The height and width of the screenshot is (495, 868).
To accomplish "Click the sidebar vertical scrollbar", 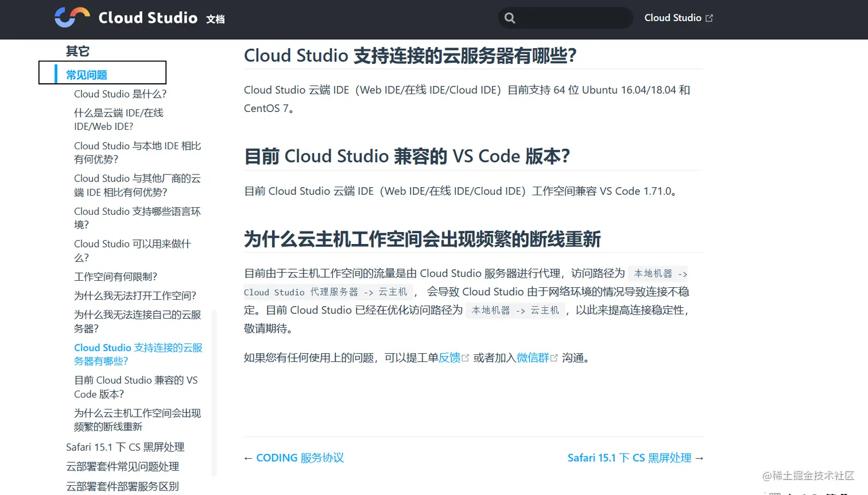I will coord(214,393).
